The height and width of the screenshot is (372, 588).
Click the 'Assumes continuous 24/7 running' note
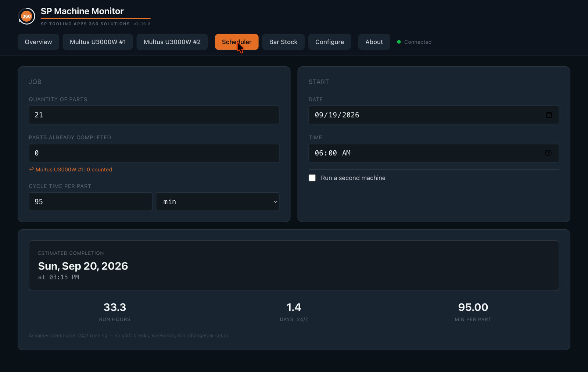tap(129, 336)
